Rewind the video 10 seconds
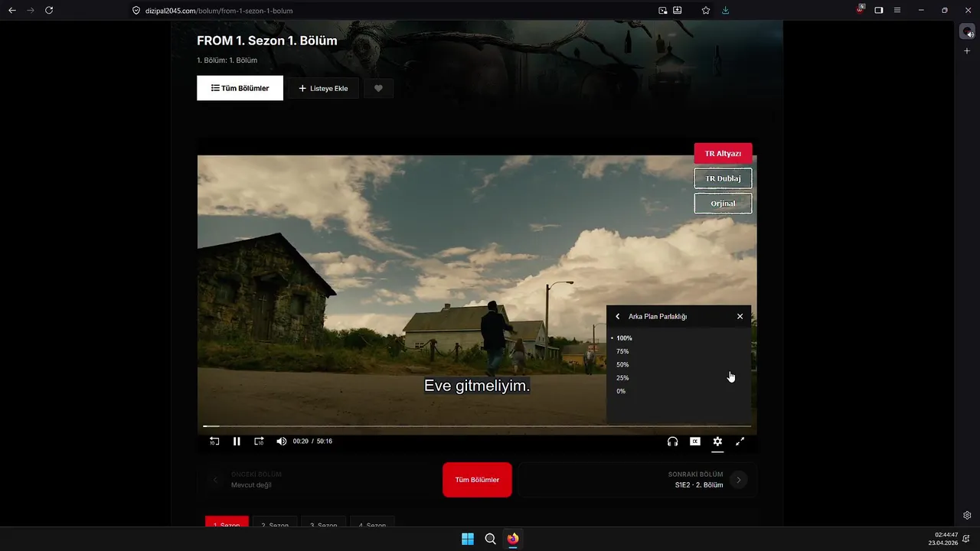Screen dimensions: 980x551 tap(214, 442)
